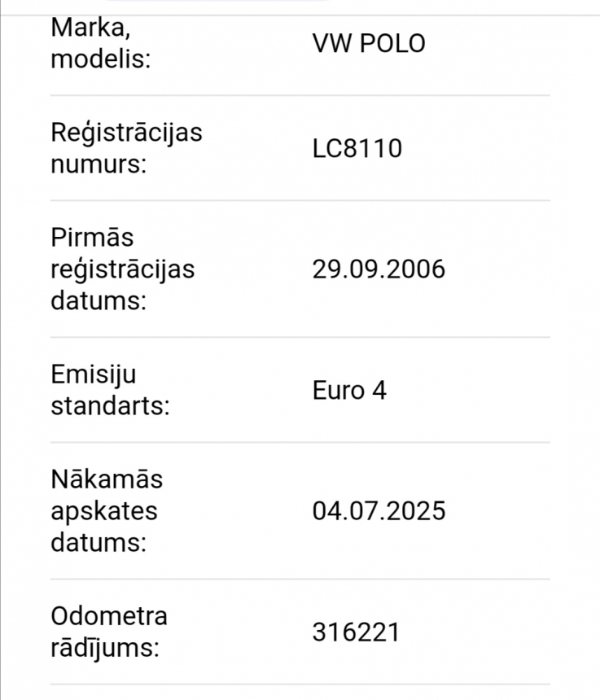
Task: Select next inspection date 04.07.2025
Action: [x=379, y=510]
